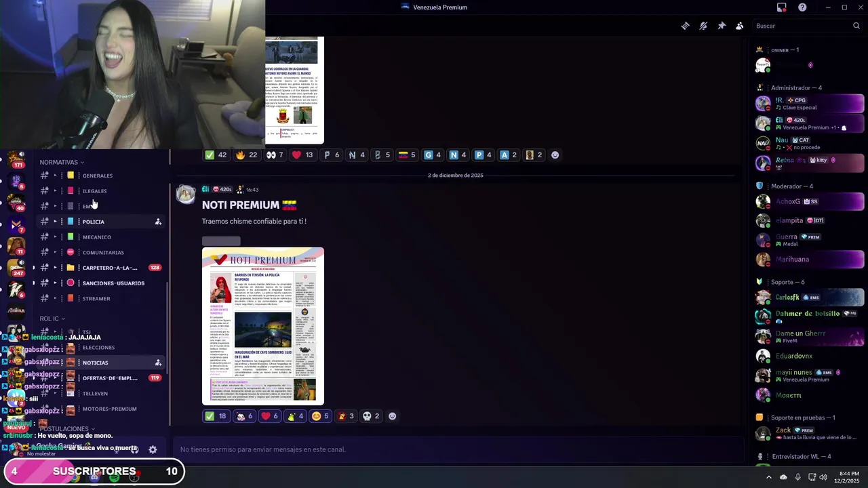Screen dimensions: 868x488
Task: Open the STREAMER channel
Action: pos(100,299)
